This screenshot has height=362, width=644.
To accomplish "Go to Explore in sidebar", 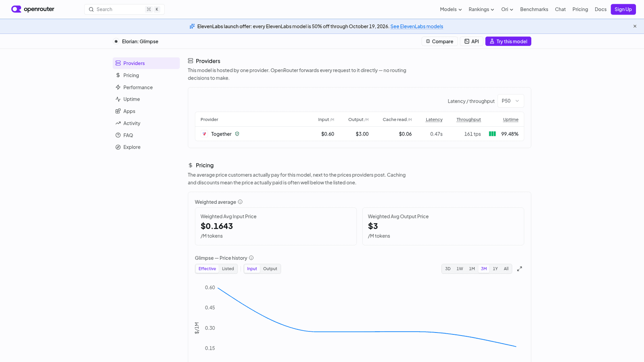I will tap(146, 147).
